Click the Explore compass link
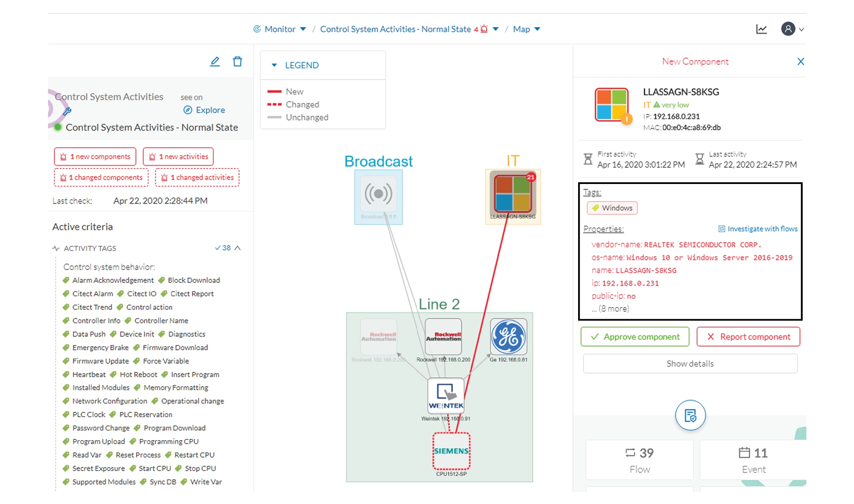The width and height of the screenshot is (854, 504). pyautogui.click(x=205, y=110)
